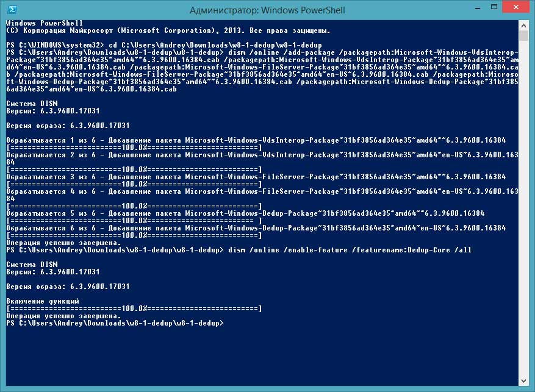Click progress bar under "Включение функций"
535x392 pixels.
point(134,308)
